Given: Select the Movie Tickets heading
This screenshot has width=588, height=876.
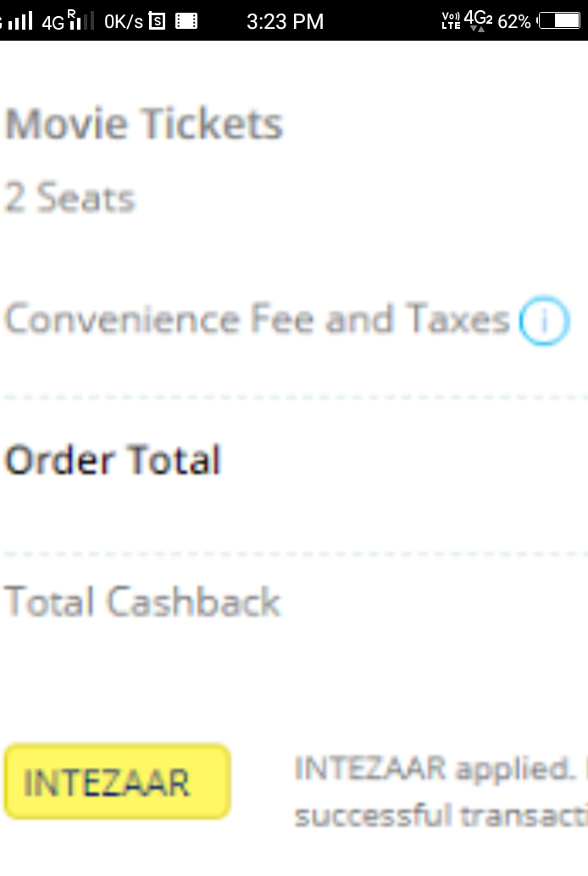Looking at the screenshot, I should (144, 125).
